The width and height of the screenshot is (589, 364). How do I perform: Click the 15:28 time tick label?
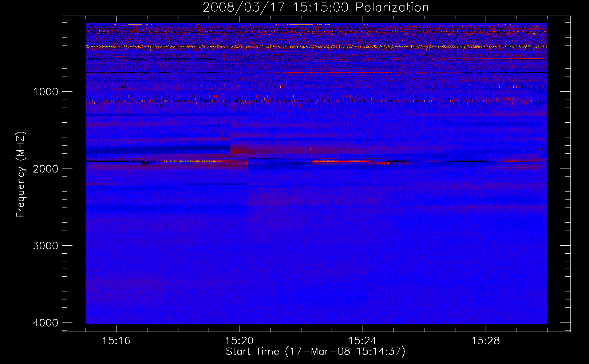(x=486, y=341)
